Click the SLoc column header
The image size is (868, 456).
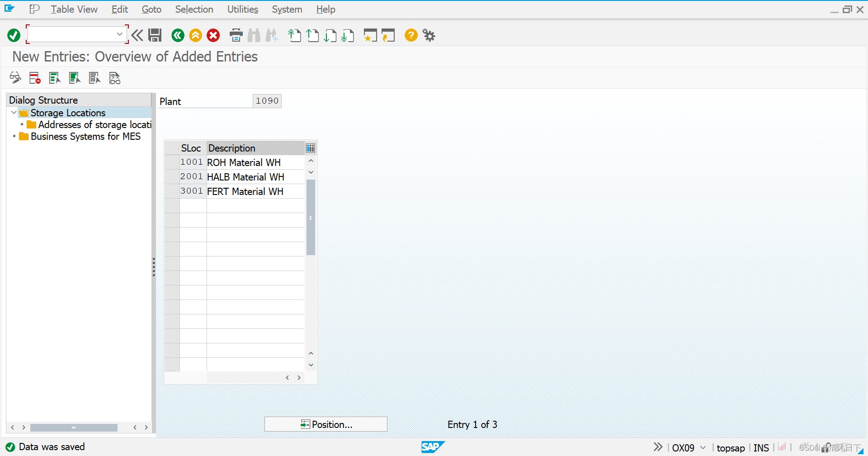(x=193, y=148)
